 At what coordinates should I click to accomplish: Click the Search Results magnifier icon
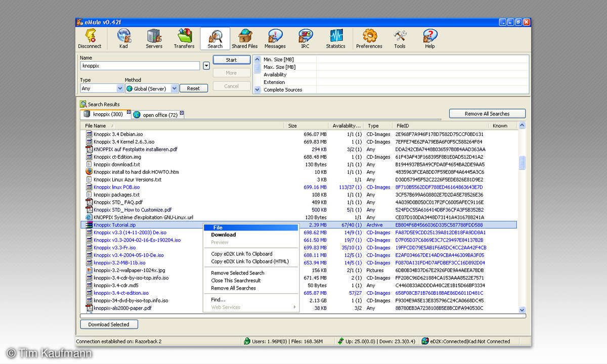click(x=83, y=104)
